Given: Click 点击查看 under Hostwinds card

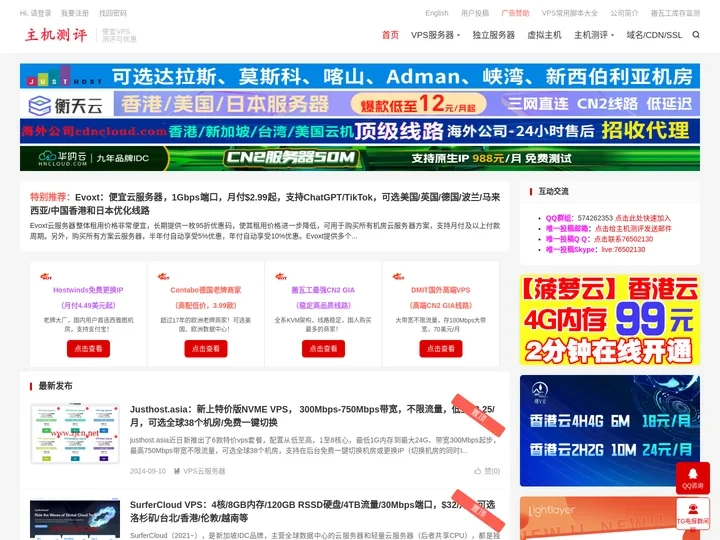Looking at the screenshot, I should (x=88, y=349).
